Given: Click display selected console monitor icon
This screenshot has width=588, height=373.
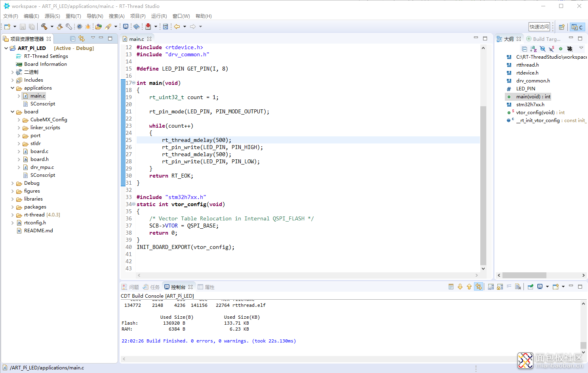Looking at the screenshot, I should (x=540, y=287).
